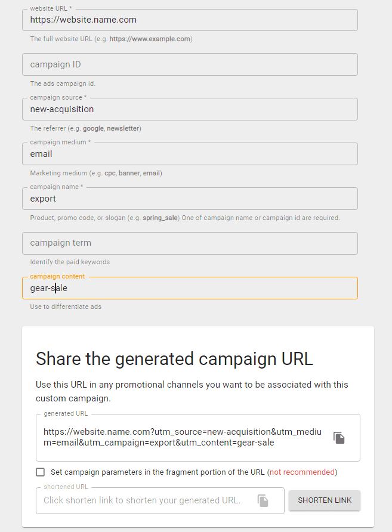Viewport: 392px width, 532px height.
Task: Enable fragment portion campaign parameters checkbox
Action: [x=41, y=472]
